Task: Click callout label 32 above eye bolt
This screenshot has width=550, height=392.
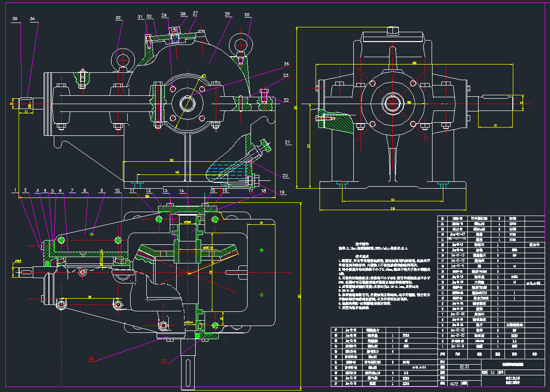Action: (x=118, y=18)
